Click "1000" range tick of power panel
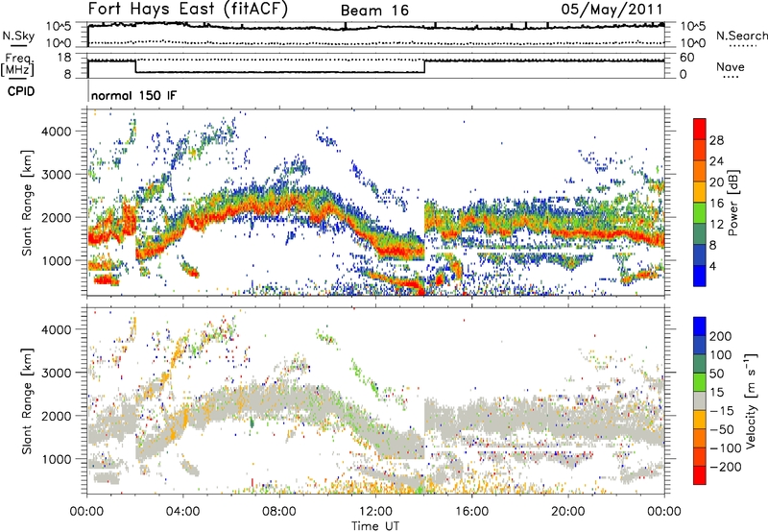Screen dimensions: 768x532 click(x=56, y=260)
